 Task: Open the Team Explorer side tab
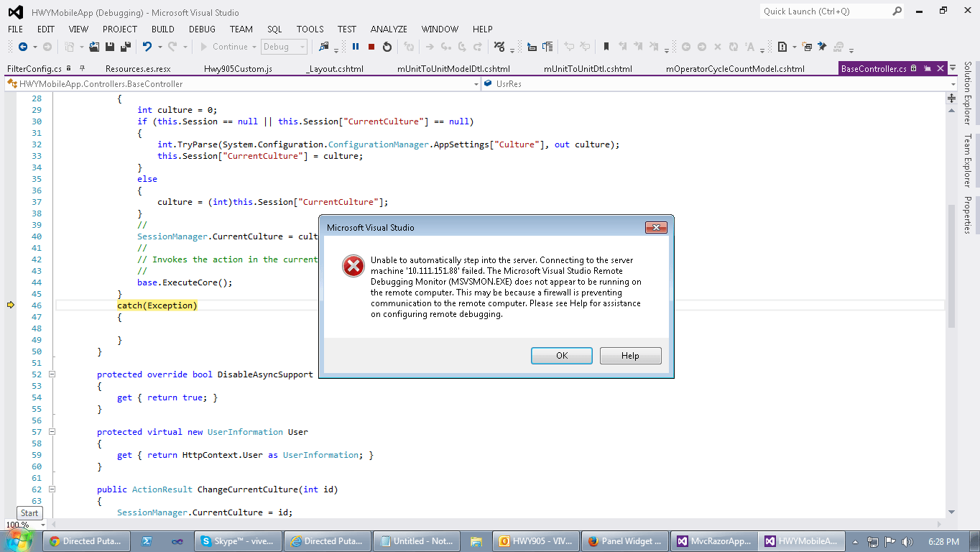point(968,160)
